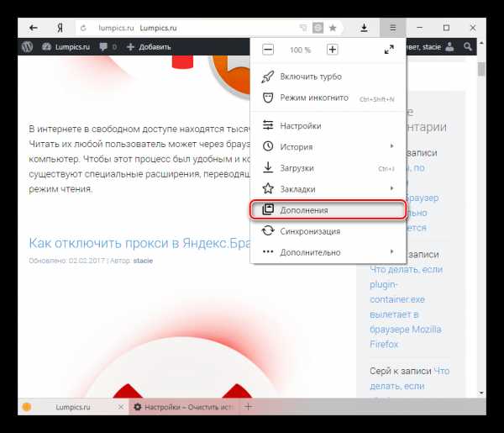Open a new tab with plus button
Image resolution: width=504 pixels, height=433 pixels.
pyautogui.click(x=248, y=407)
